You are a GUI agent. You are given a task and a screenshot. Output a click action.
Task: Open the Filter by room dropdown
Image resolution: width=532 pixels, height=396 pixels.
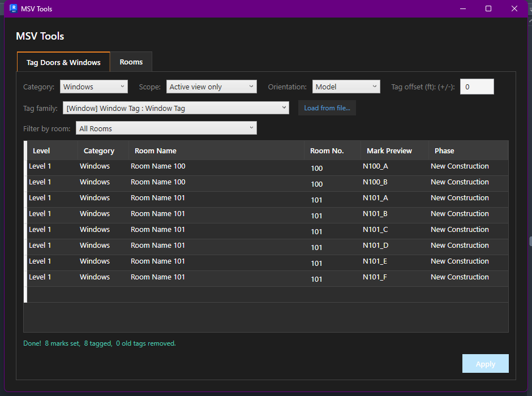pos(166,128)
